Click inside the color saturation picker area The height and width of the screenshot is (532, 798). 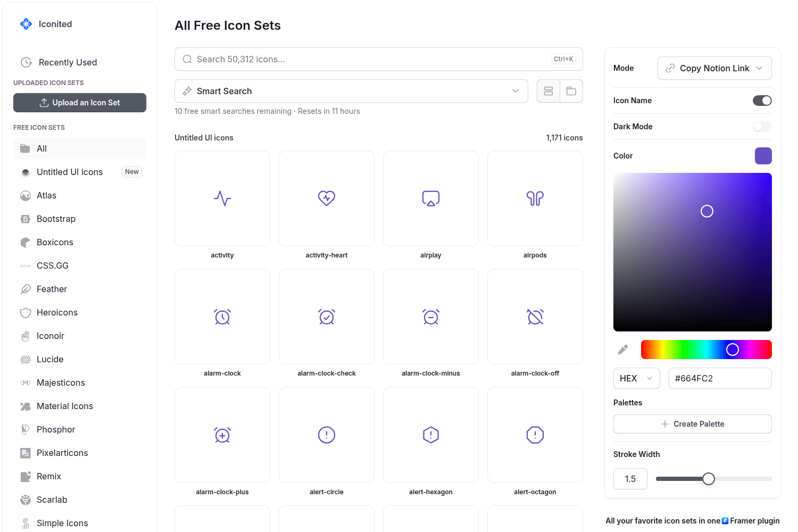[693, 252]
